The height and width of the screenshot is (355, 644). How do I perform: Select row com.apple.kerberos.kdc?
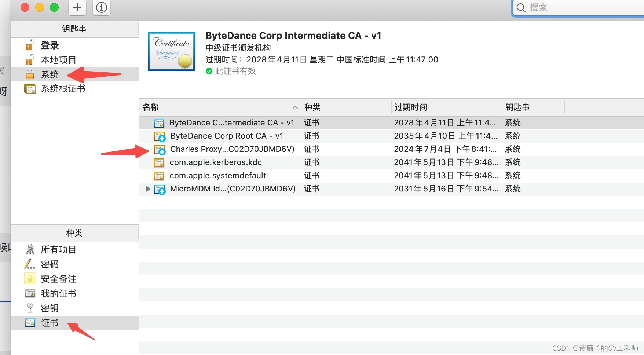[392, 162]
